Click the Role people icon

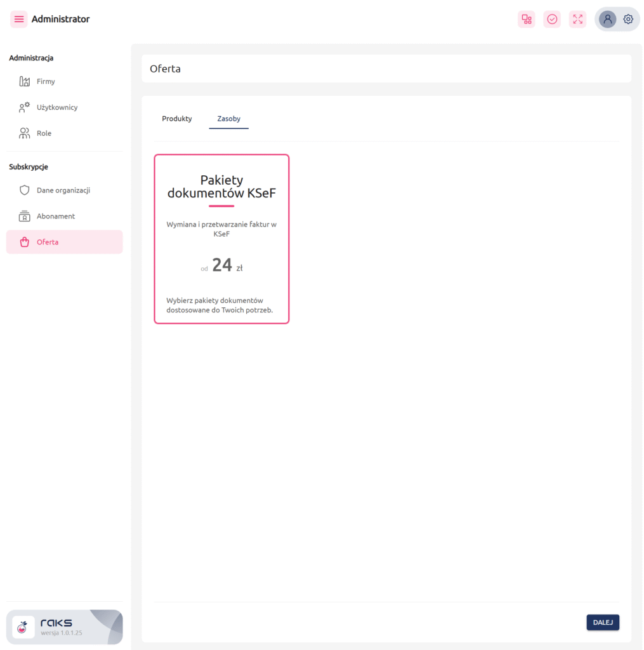[x=25, y=133]
